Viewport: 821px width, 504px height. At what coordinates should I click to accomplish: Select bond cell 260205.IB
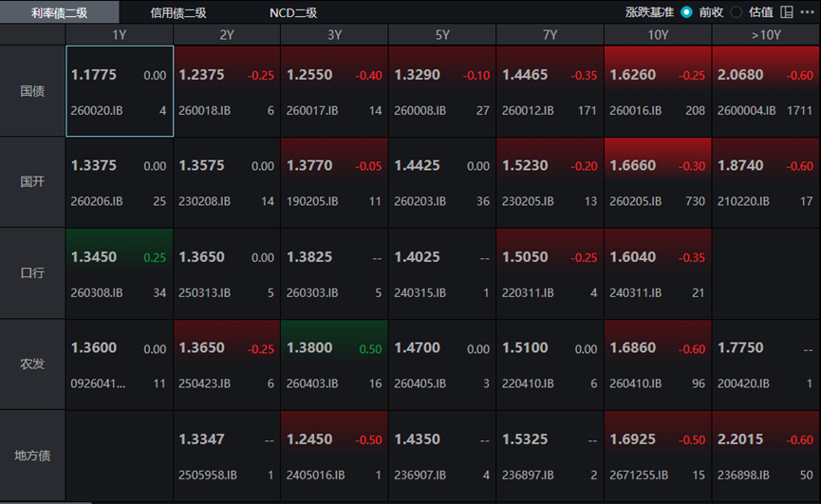click(658, 182)
